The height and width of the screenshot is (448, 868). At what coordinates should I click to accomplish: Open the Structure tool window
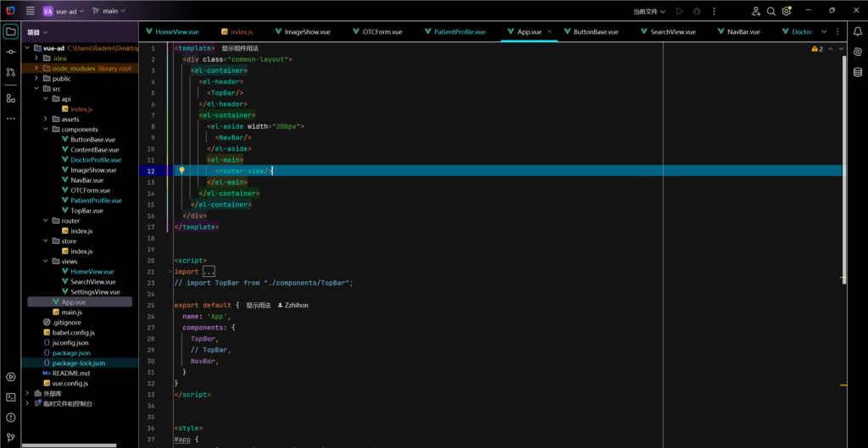click(10, 98)
